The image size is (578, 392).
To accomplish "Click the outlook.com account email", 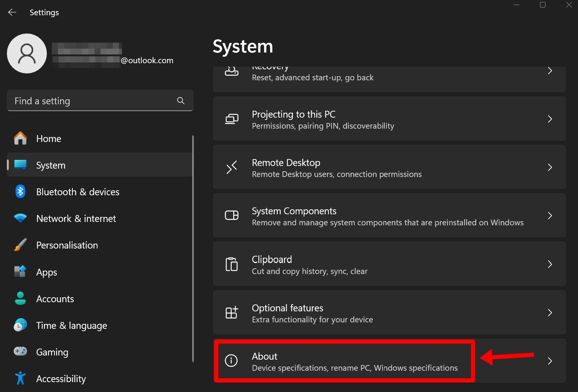I will [x=113, y=61].
